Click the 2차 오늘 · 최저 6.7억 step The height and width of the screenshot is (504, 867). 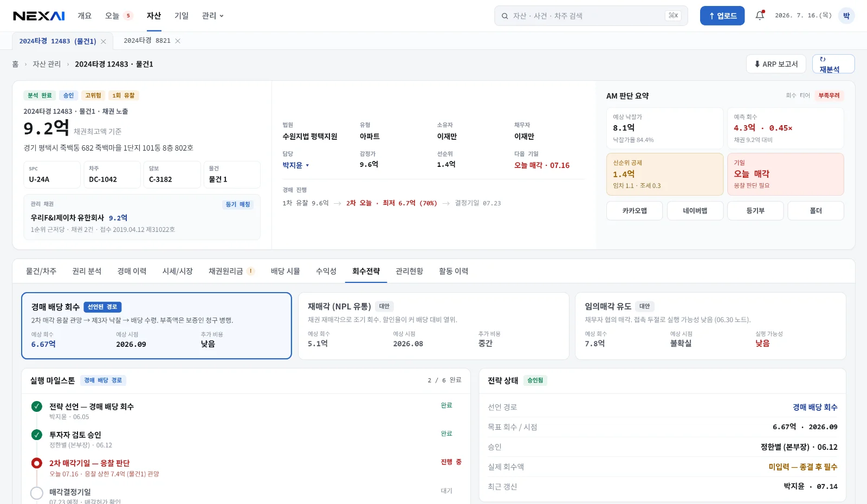click(x=392, y=203)
